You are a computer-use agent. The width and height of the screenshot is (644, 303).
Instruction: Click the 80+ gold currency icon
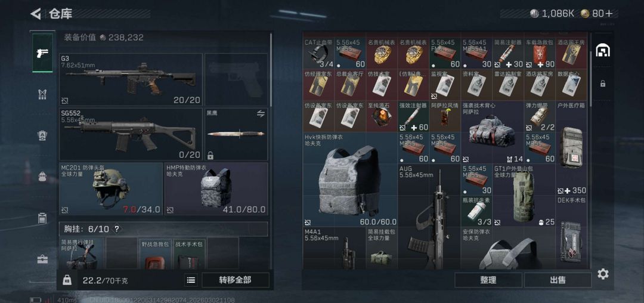tap(586, 14)
